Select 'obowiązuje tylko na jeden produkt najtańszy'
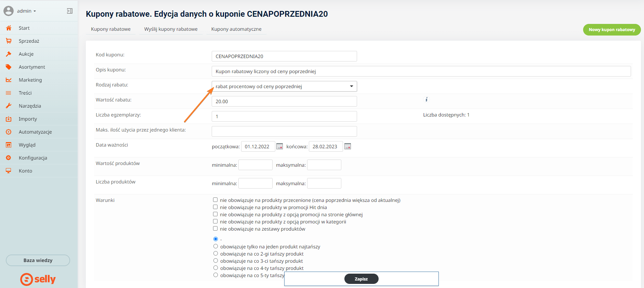Viewport: 644px width, 288px height. coord(215,246)
